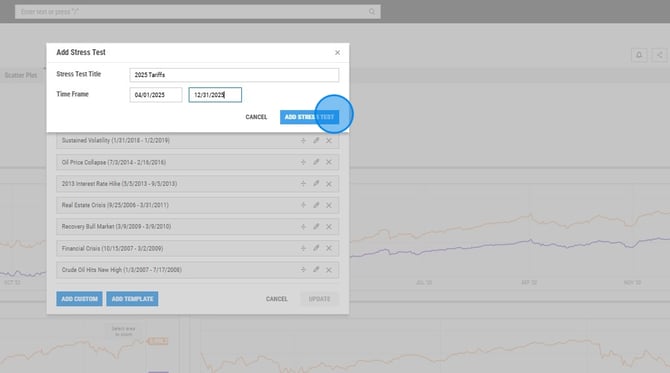Click the Add Template button
Screen dimensions: 670x373
132,299
